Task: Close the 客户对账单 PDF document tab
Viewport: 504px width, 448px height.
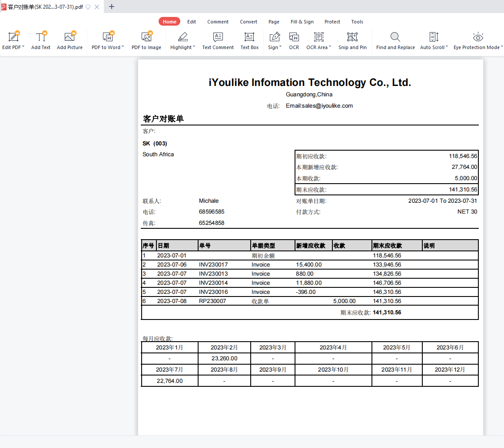Action: click(97, 7)
